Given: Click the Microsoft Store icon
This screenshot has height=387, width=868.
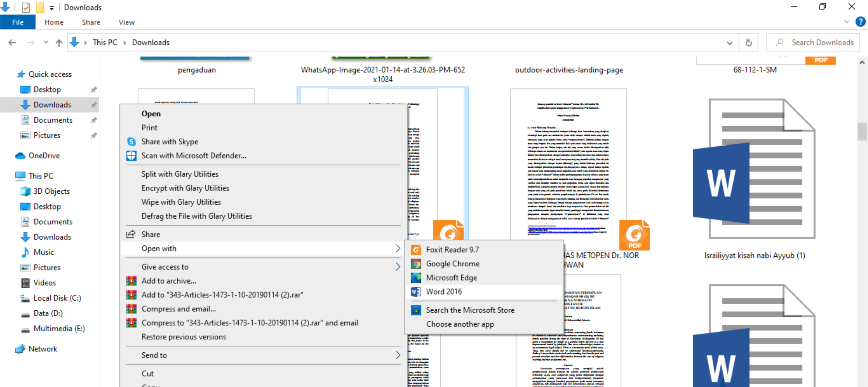Looking at the screenshot, I should tap(416, 310).
